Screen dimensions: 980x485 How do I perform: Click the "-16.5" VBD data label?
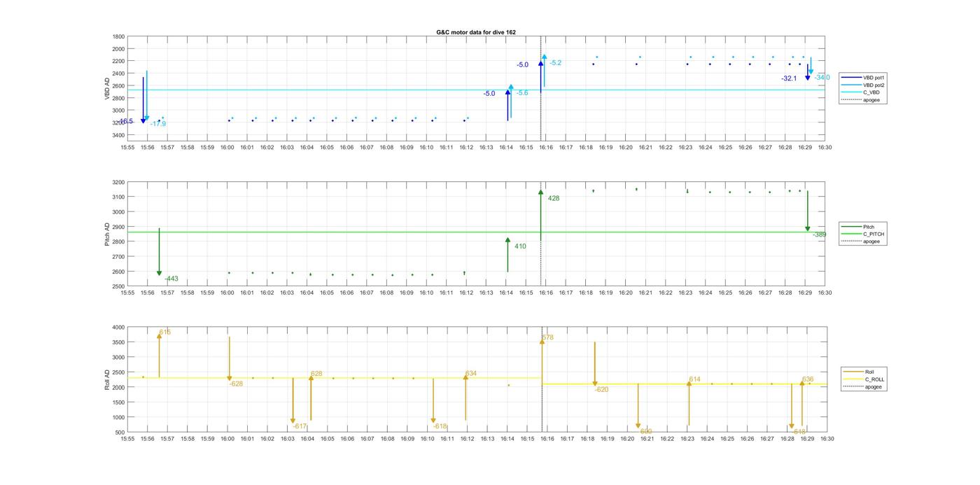[x=125, y=121]
